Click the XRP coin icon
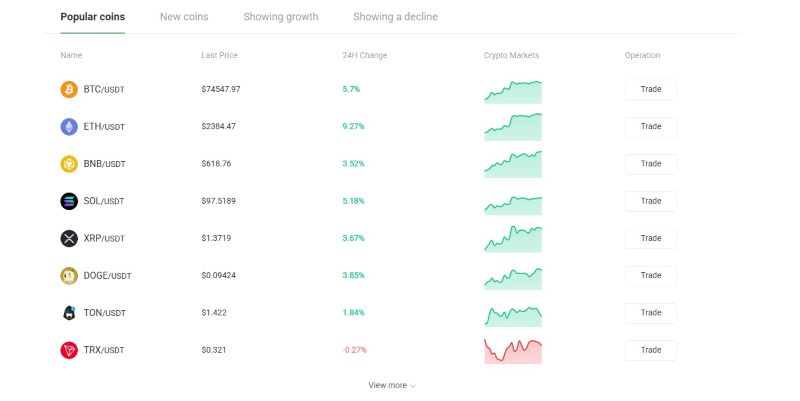800x401 pixels. [69, 238]
